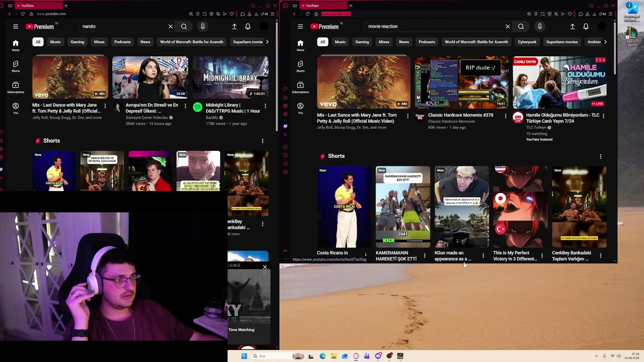Select the Music chip in the left window
This screenshot has width=644, height=362.
click(x=55, y=42)
